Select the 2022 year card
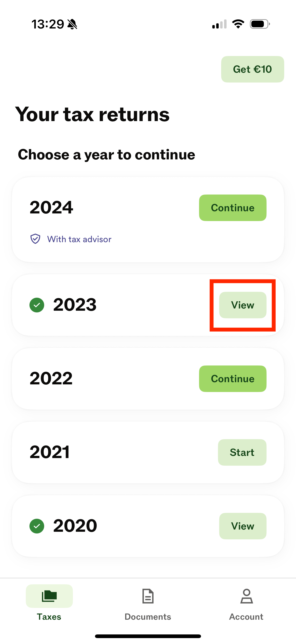296x644 pixels. click(x=148, y=379)
